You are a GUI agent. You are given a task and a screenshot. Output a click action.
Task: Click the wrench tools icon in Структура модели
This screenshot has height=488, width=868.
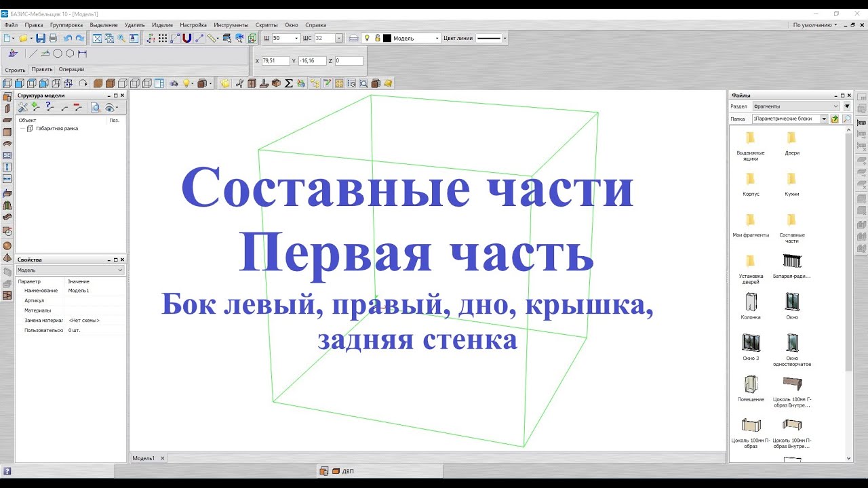pyautogui.click(x=23, y=107)
